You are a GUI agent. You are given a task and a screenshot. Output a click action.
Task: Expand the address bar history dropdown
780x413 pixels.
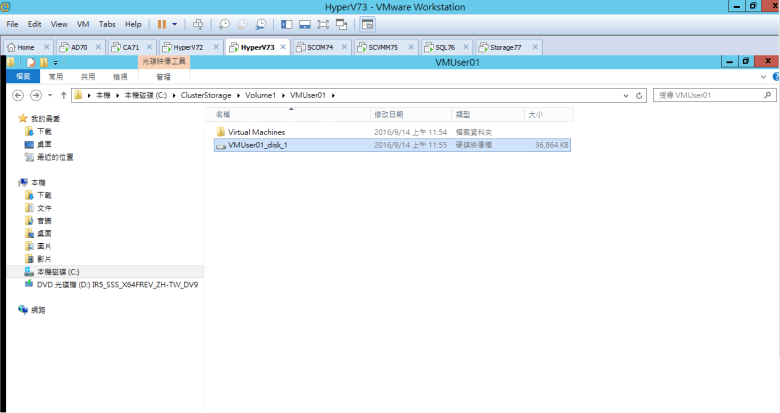[625, 95]
